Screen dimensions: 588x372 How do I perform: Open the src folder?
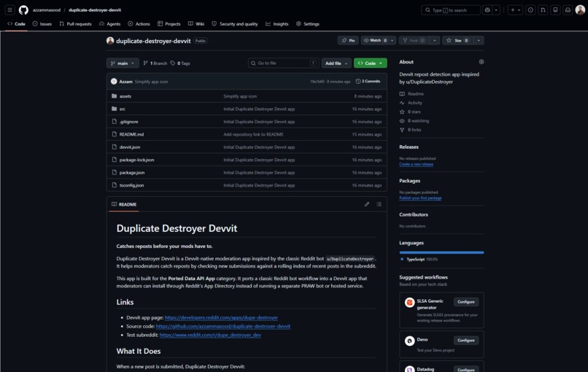[x=123, y=109]
